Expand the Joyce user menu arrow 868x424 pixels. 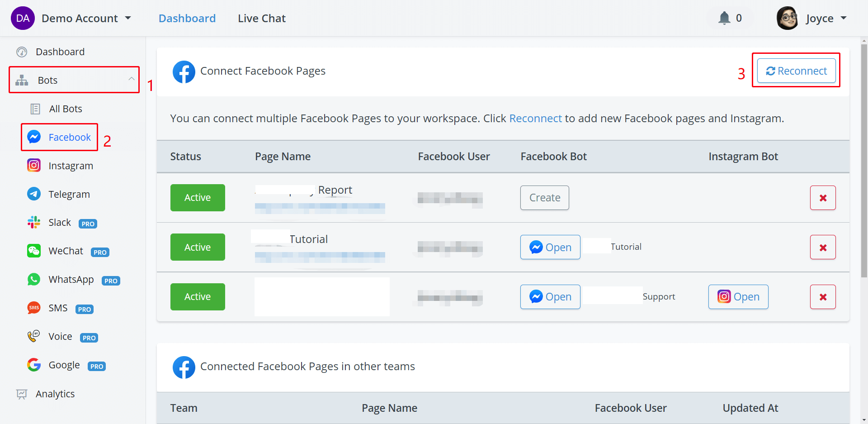pos(844,18)
